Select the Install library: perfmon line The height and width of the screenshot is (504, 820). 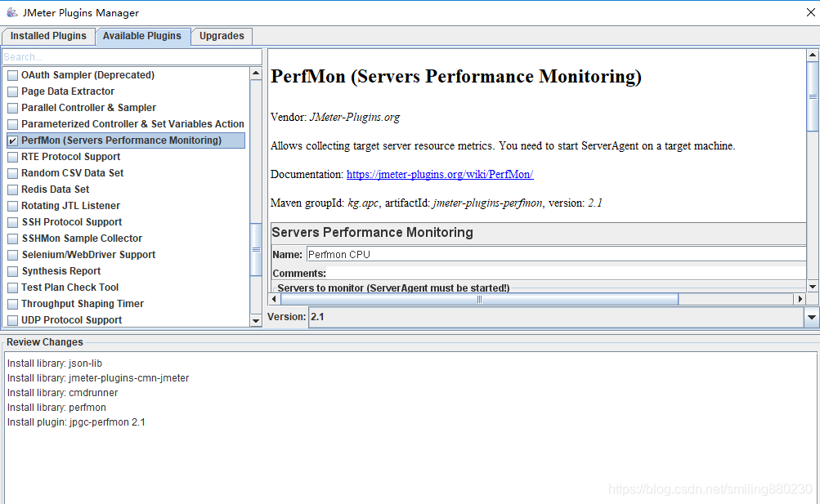coord(56,407)
